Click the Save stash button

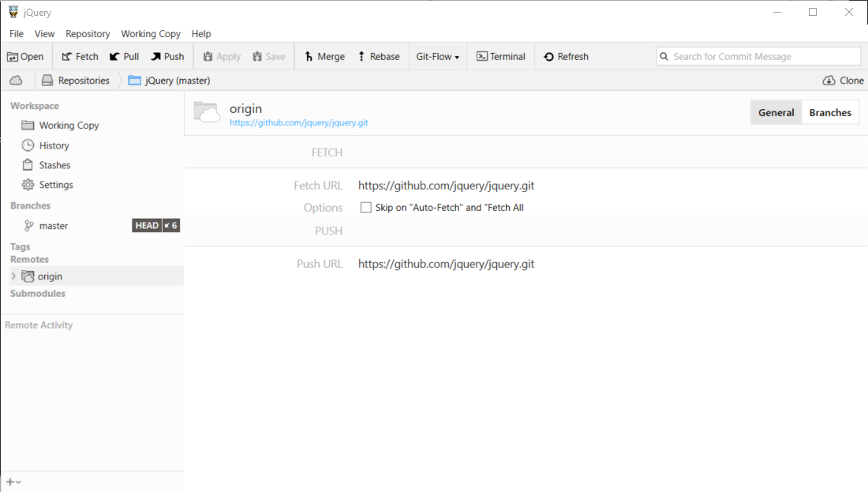coord(268,57)
